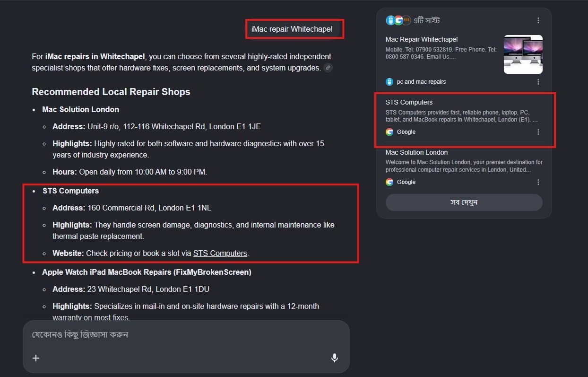Click the hours 'Open daily from 10:00 AM to 9:00 PM'
Image resolution: width=588 pixels, height=377 pixels.
click(143, 172)
